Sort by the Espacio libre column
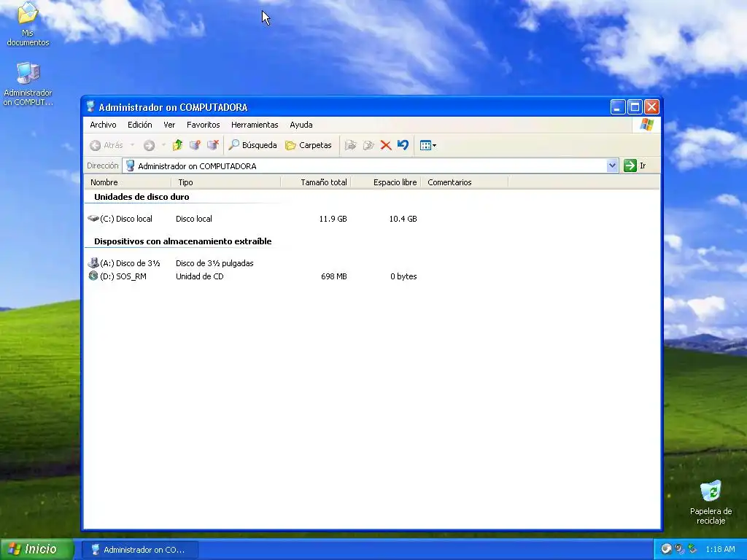 click(386, 182)
